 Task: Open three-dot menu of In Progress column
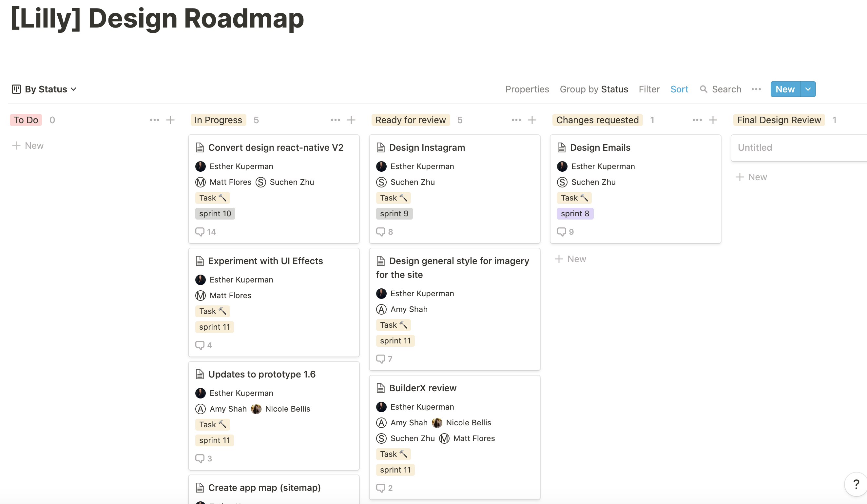point(335,120)
